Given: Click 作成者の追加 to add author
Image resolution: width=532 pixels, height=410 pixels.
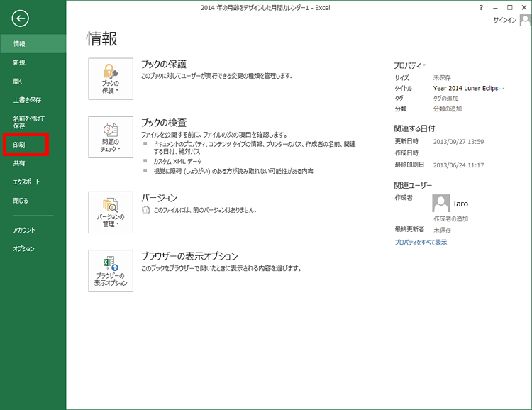Looking at the screenshot, I should (450, 218).
